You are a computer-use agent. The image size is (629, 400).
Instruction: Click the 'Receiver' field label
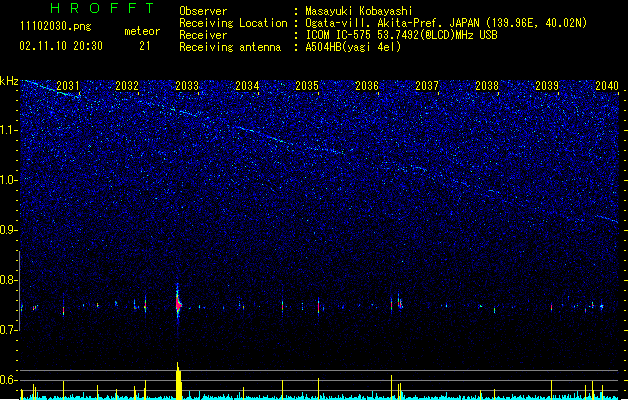tap(203, 35)
